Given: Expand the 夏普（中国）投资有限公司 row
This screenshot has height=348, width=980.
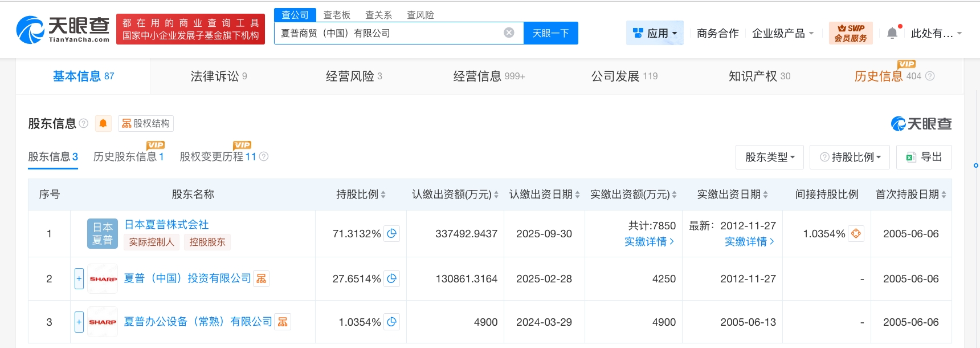Looking at the screenshot, I should [79, 278].
